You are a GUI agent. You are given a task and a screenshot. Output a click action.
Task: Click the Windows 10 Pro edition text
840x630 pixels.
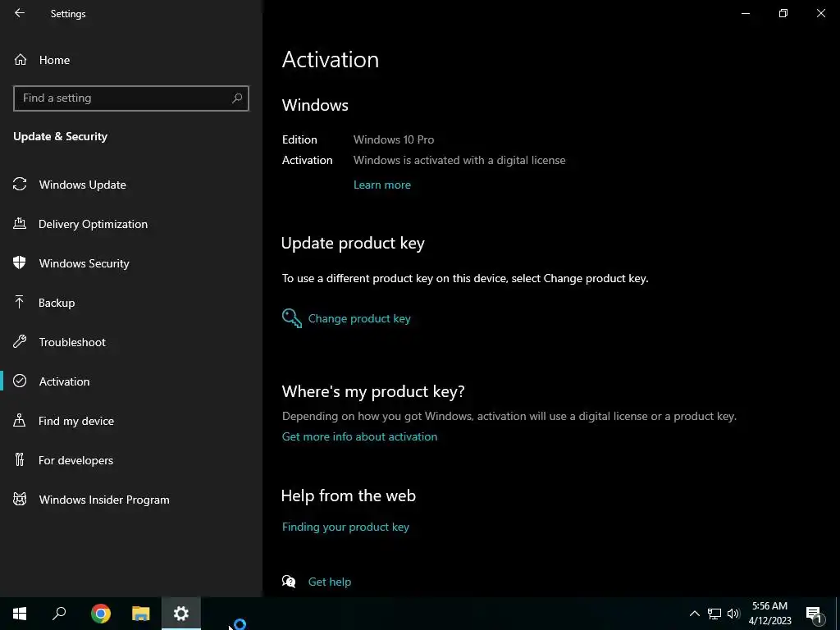point(394,139)
